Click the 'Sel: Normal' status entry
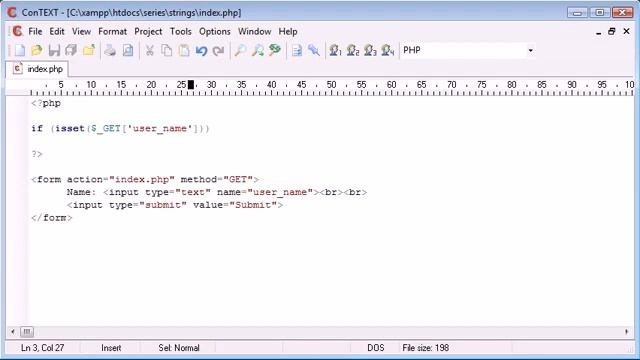Viewport: 640px width, 360px height. pos(179,348)
